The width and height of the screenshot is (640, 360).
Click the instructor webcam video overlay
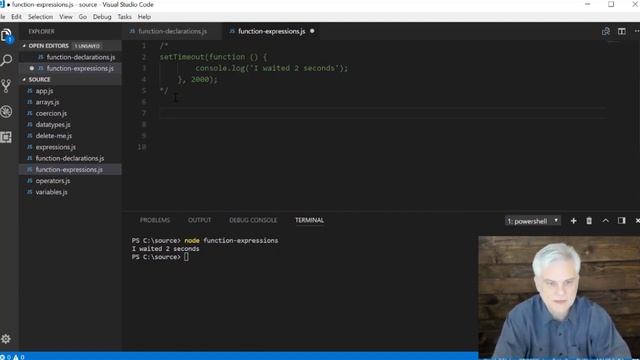[x=559, y=298]
